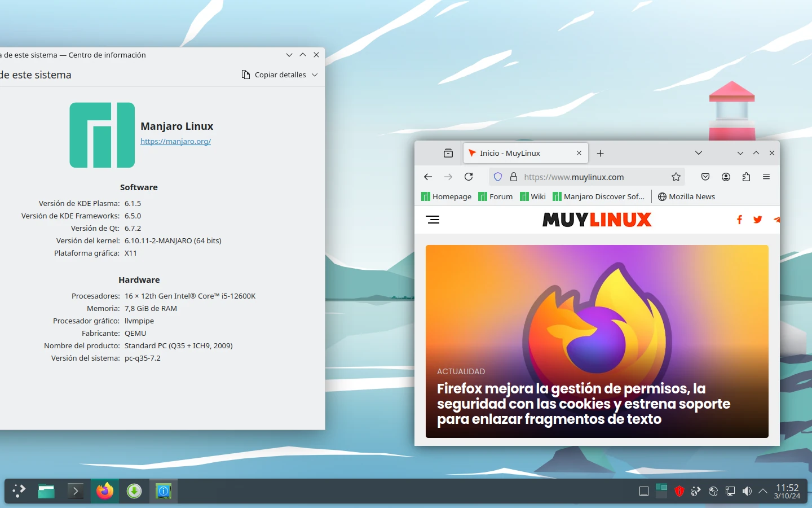Bookmark this page with the star icon
This screenshot has width=812, height=508.
[676, 177]
